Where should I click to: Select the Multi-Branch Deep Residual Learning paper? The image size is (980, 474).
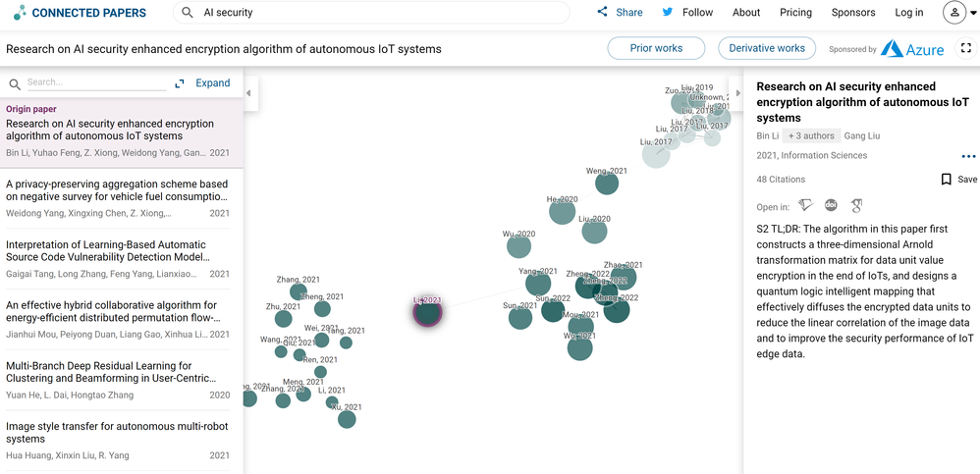(x=118, y=380)
